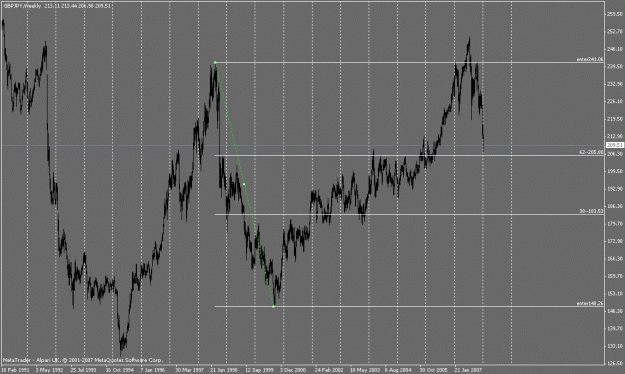Click the 21 Jan 2007 date label
Screen dimensions: 625x374
click(468, 370)
